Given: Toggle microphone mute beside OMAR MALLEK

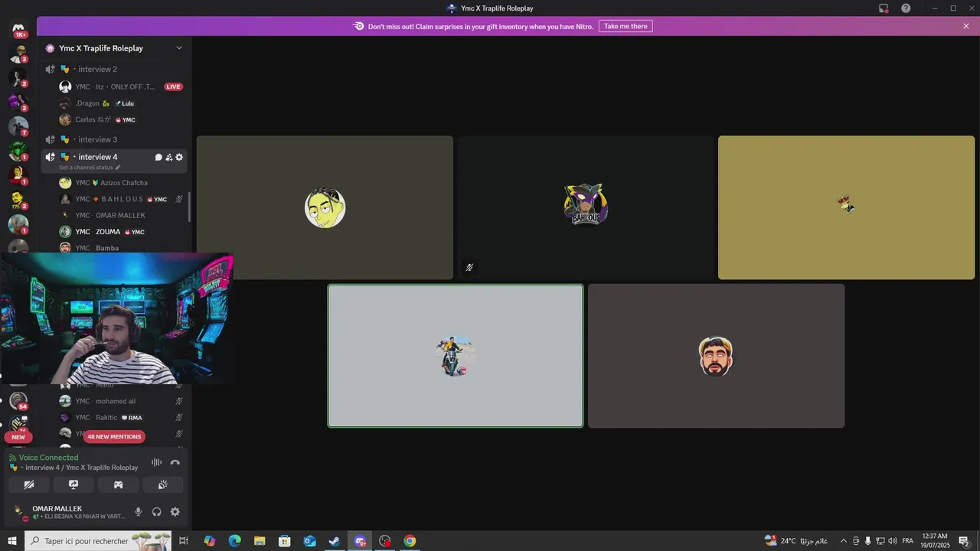Looking at the screenshot, I should click(x=139, y=512).
